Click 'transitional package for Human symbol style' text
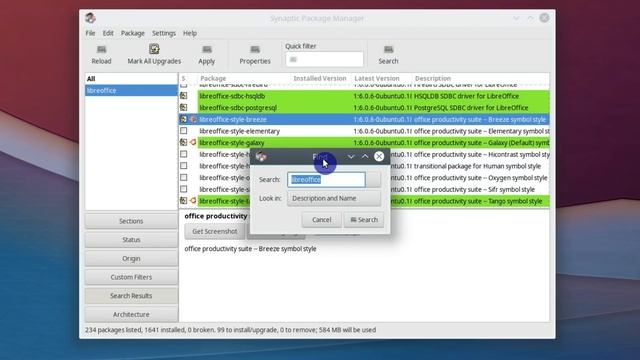 click(x=477, y=166)
